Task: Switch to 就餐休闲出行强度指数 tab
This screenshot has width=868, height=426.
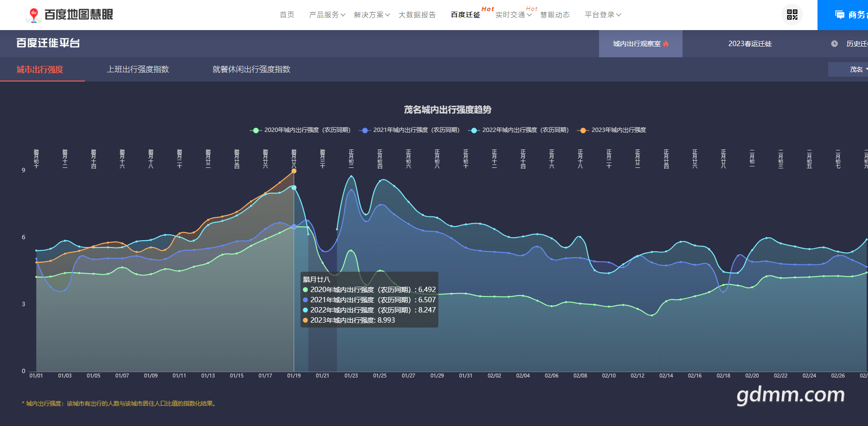Action: click(251, 69)
